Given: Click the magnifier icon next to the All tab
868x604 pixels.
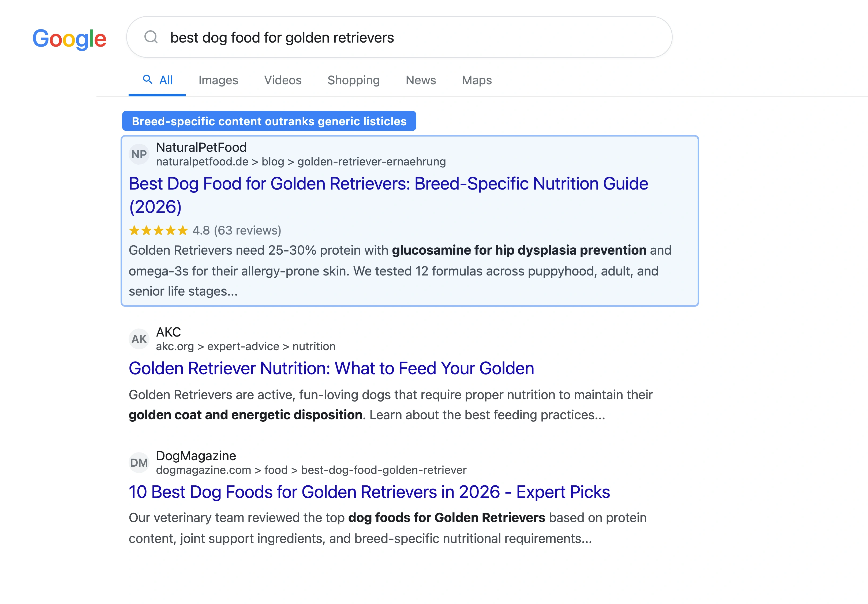Looking at the screenshot, I should (147, 80).
